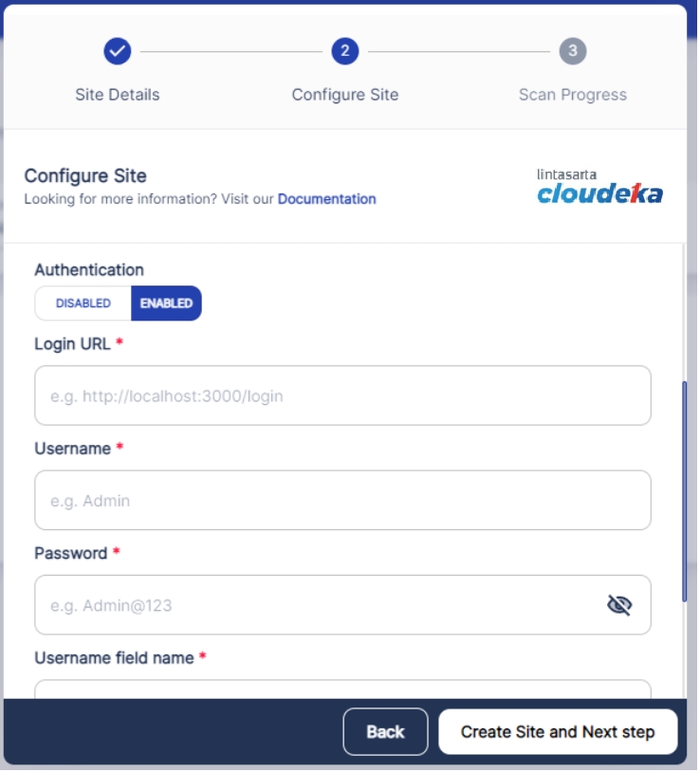
Task: Select the step 2 circle icon
Action: (x=344, y=50)
